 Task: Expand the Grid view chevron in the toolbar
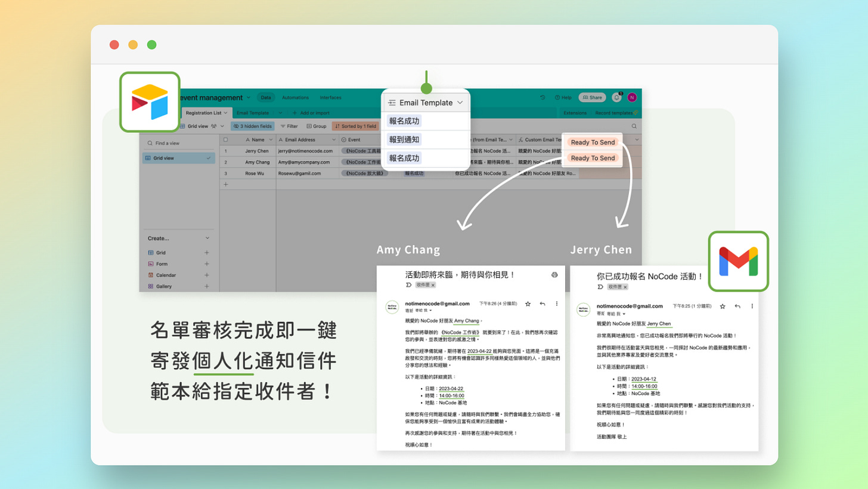click(222, 126)
